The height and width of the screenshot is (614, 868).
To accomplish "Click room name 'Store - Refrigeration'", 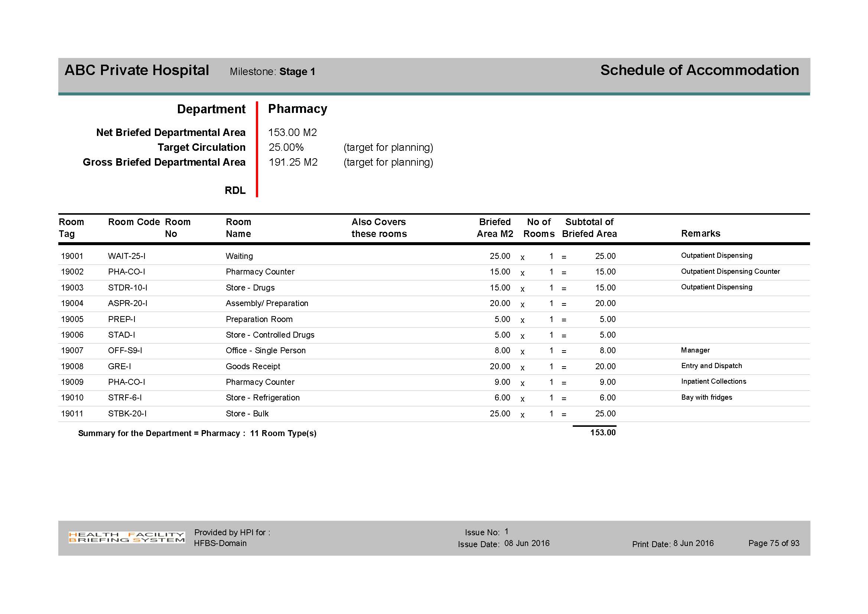I will pos(263,398).
